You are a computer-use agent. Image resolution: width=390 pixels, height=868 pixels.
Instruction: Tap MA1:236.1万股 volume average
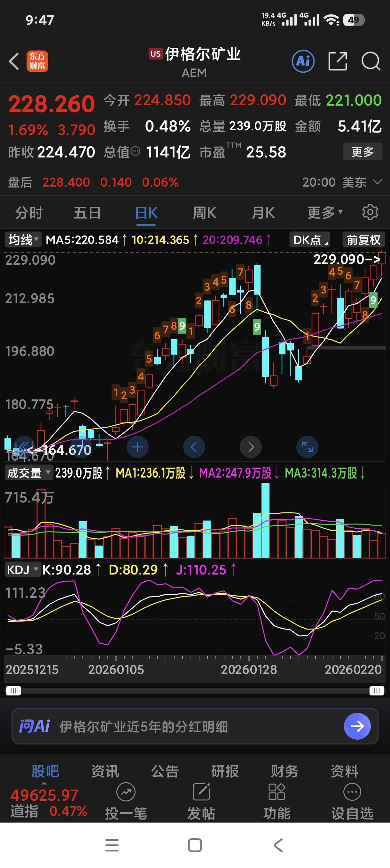coord(151,473)
